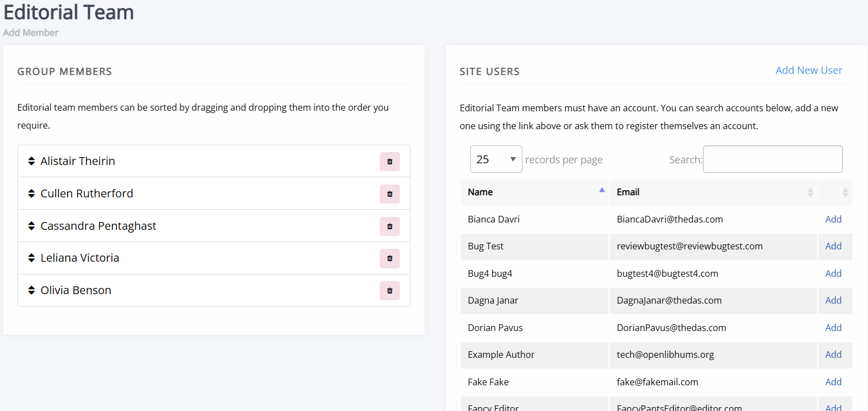Delete Alistair Theirin with trash icon

(x=390, y=161)
